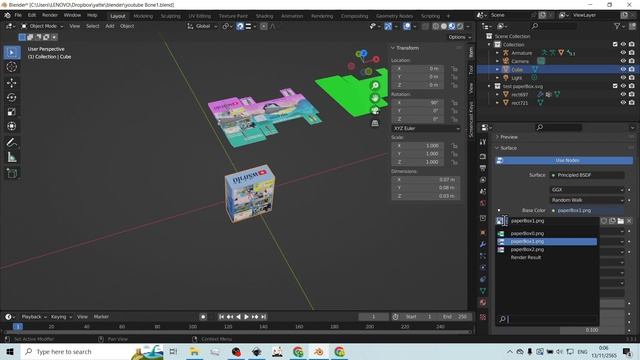The height and width of the screenshot is (360, 640).
Task: Open the Object Mode dropdown
Action: tap(42, 26)
